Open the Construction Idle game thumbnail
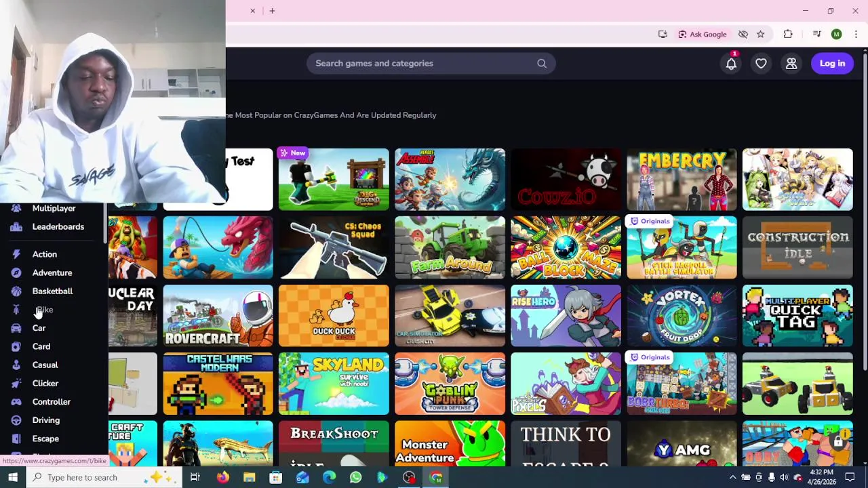This screenshot has height=488, width=868. pos(797,247)
